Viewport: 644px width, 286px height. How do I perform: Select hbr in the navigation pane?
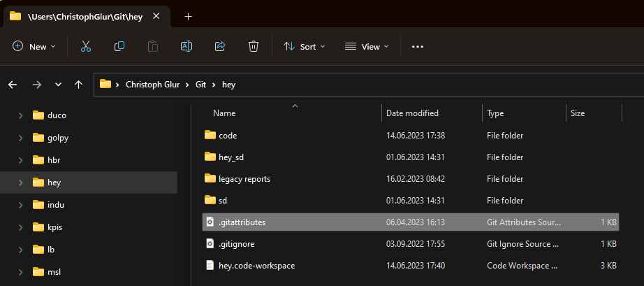(54, 160)
